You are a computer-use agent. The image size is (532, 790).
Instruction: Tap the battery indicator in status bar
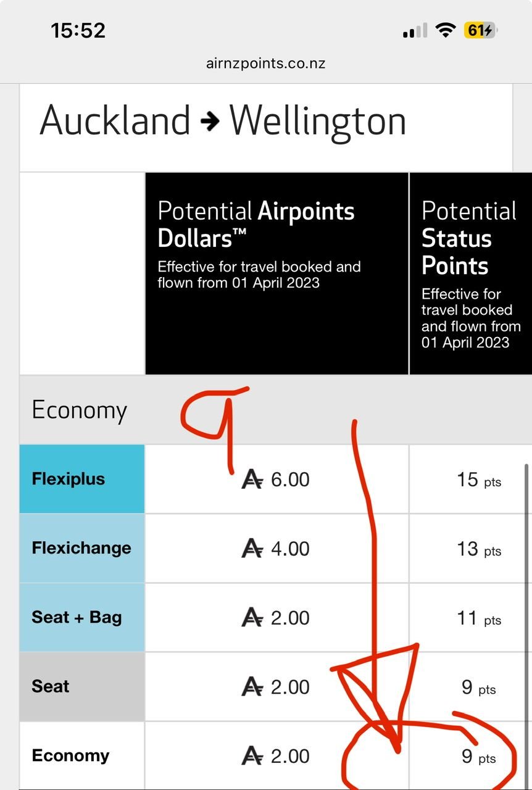(481, 30)
